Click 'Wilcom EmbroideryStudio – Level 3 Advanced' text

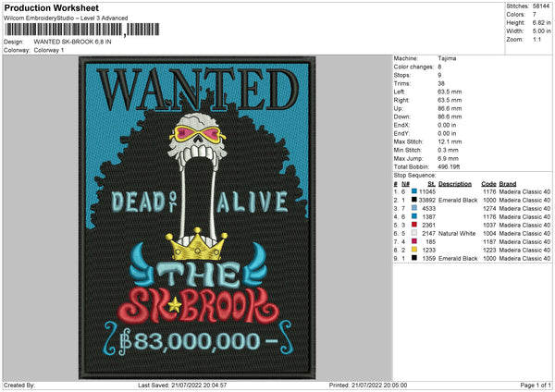[66, 18]
